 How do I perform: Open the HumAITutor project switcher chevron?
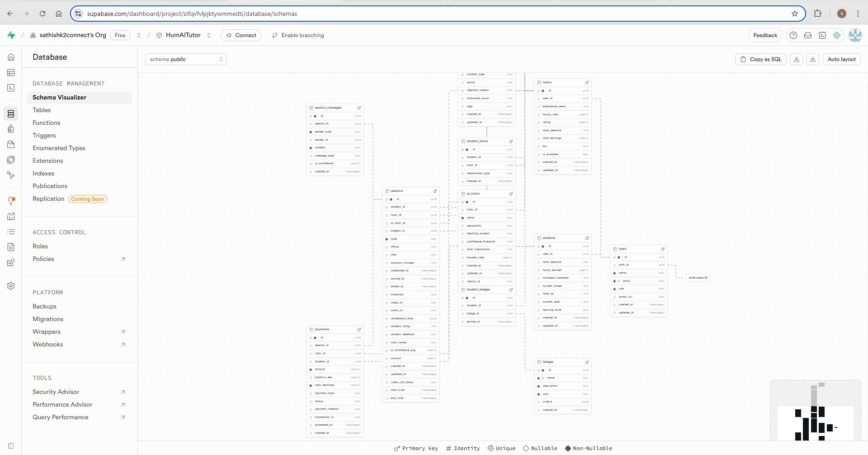coord(209,35)
